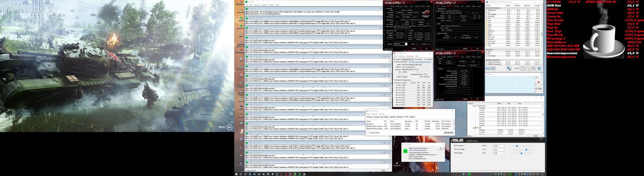
Task: Open the Advanced menu in Prime95
Action: pos(257,5)
